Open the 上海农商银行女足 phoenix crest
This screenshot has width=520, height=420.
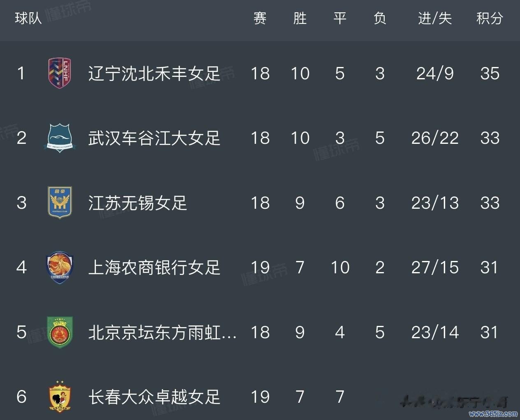tap(60, 268)
